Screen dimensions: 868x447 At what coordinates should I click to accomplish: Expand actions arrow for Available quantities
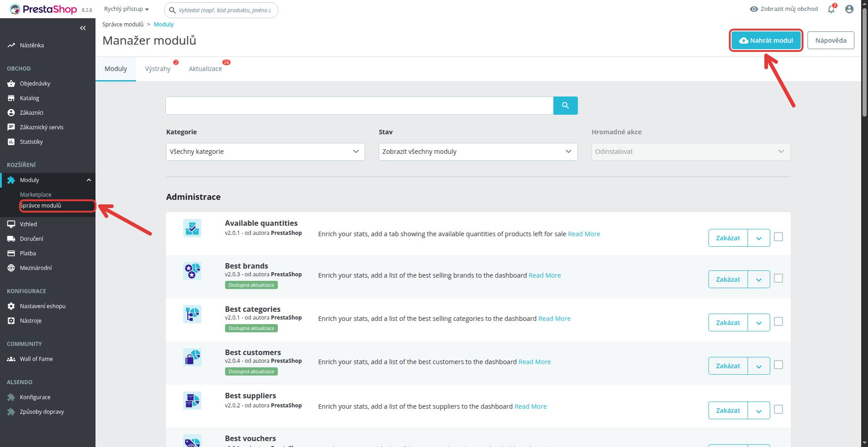coord(759,238)
